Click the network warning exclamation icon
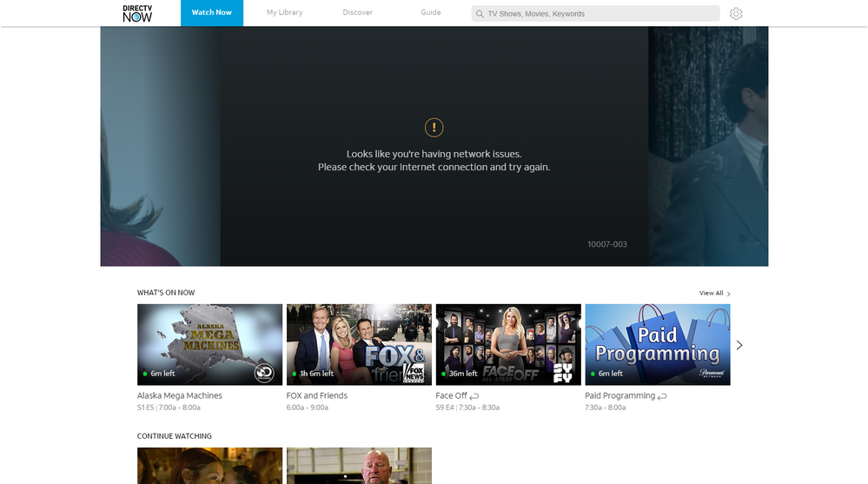The image size is (868, 484). click(x=434, y=128)
